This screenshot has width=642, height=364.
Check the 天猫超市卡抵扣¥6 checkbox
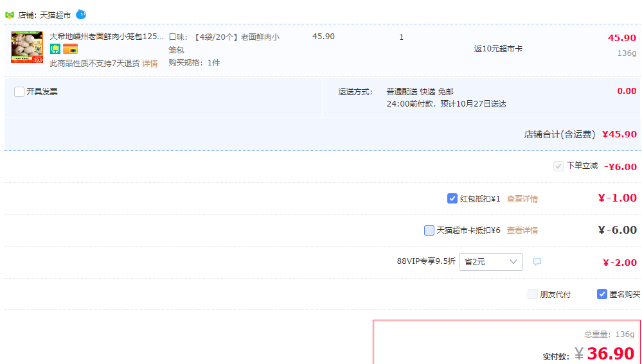[x=429, y=230]
